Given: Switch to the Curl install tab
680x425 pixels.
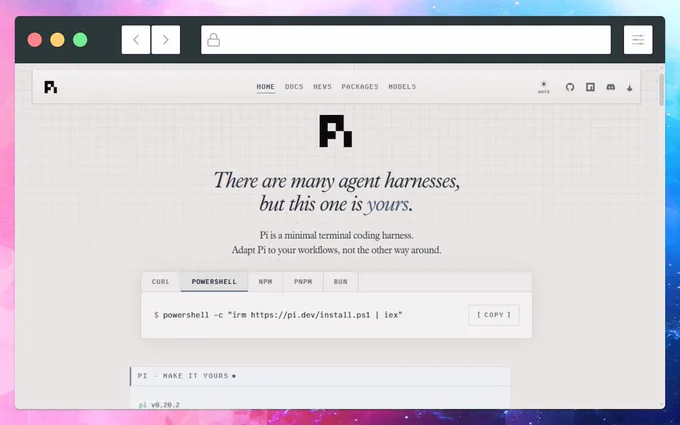Looking at the screenshot, I should pyautogui.click(x=161, y=282).
